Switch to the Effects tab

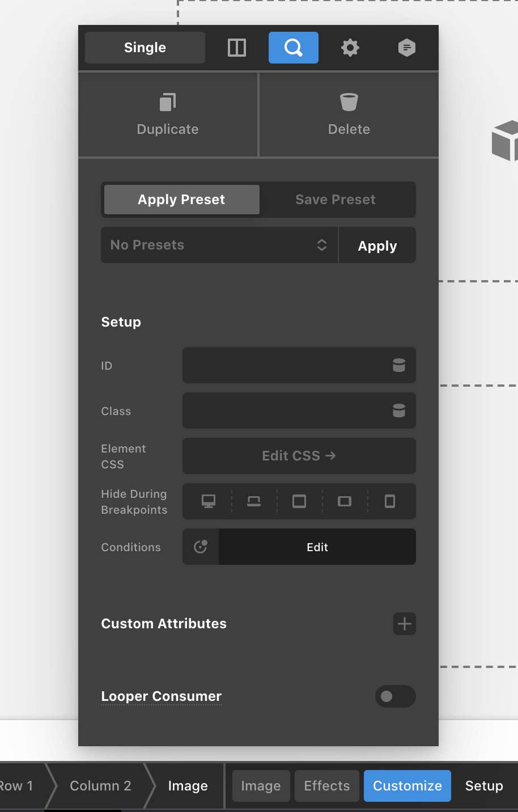click(327, 786)
